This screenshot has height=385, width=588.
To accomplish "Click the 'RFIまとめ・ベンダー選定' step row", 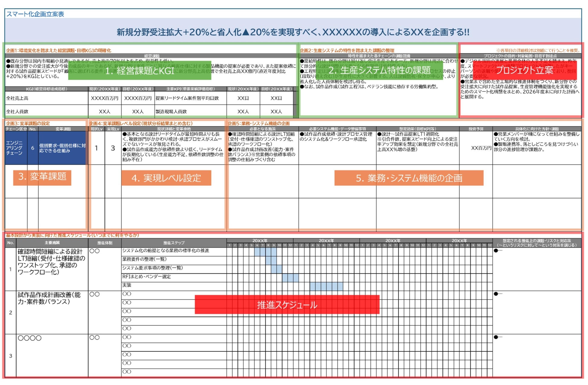I will click(x=147, y=277).
